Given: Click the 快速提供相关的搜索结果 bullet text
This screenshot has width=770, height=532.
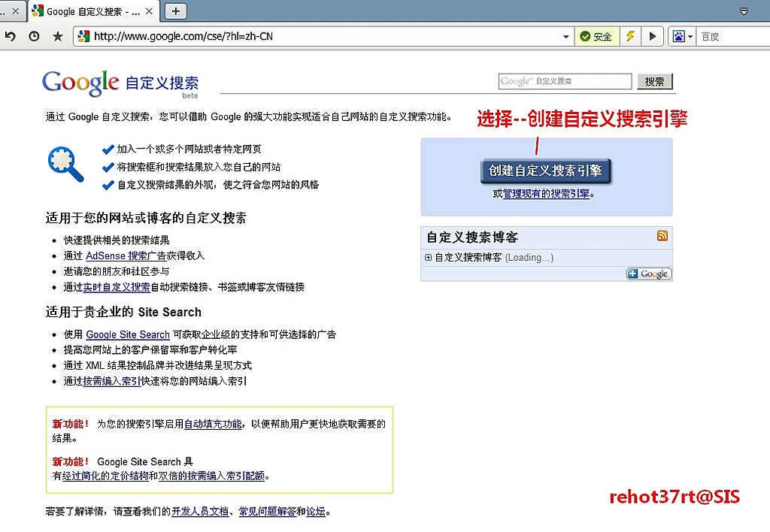Looking at the screenshot, I should click(x=117, y=240).
